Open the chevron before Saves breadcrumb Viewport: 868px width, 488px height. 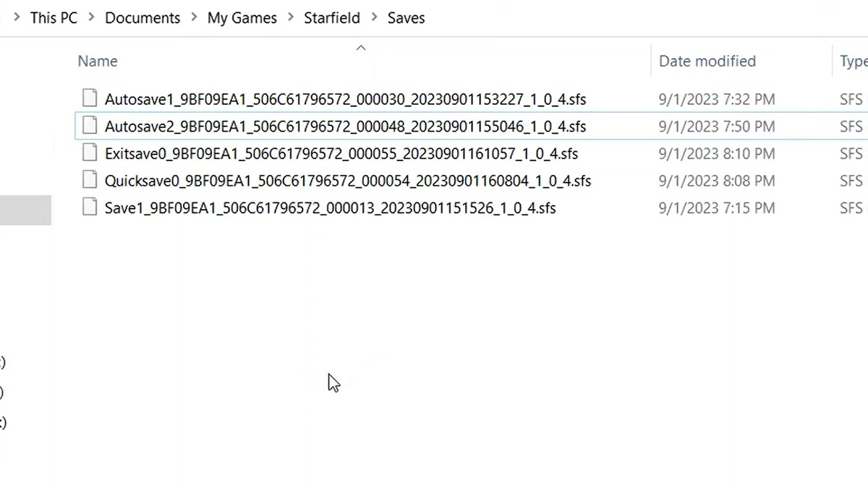pos(374,18)
